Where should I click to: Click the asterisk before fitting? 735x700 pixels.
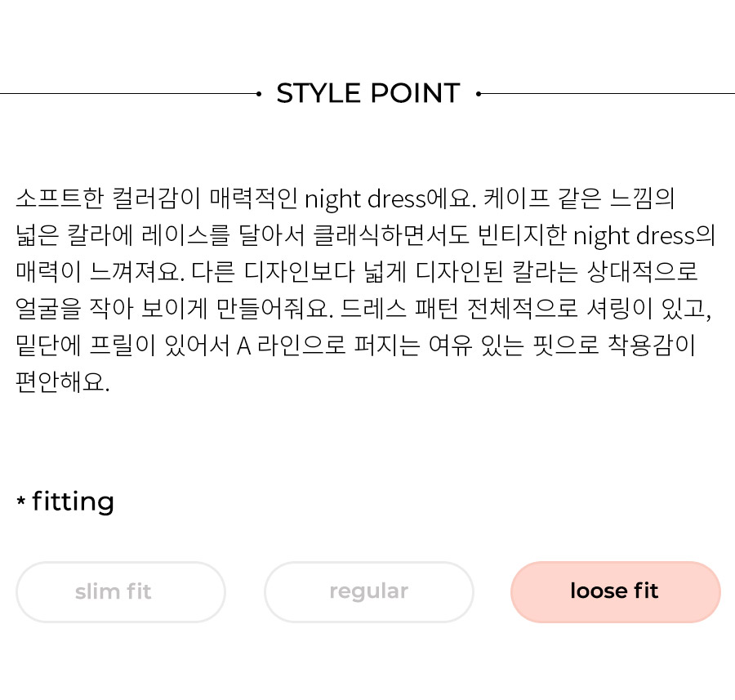pos(20,501)
